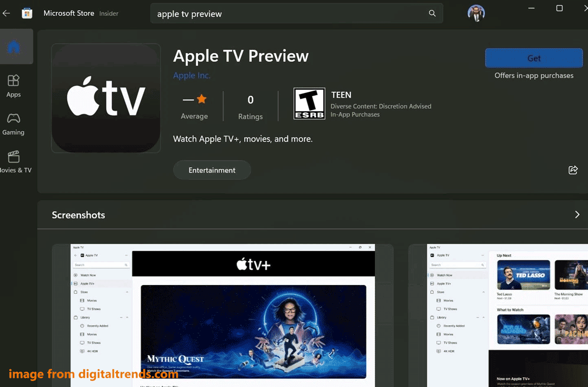Click the TEEN rating text

[x=341, y=95]
